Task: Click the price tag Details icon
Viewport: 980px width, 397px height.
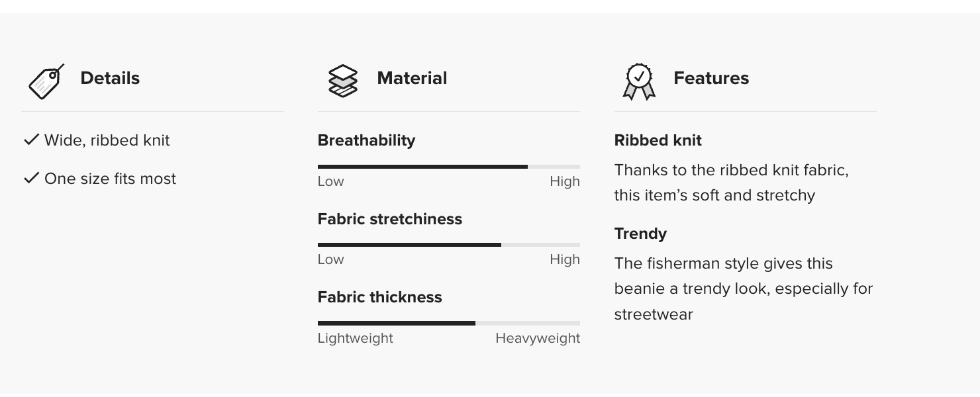Action: click(46, 81)
